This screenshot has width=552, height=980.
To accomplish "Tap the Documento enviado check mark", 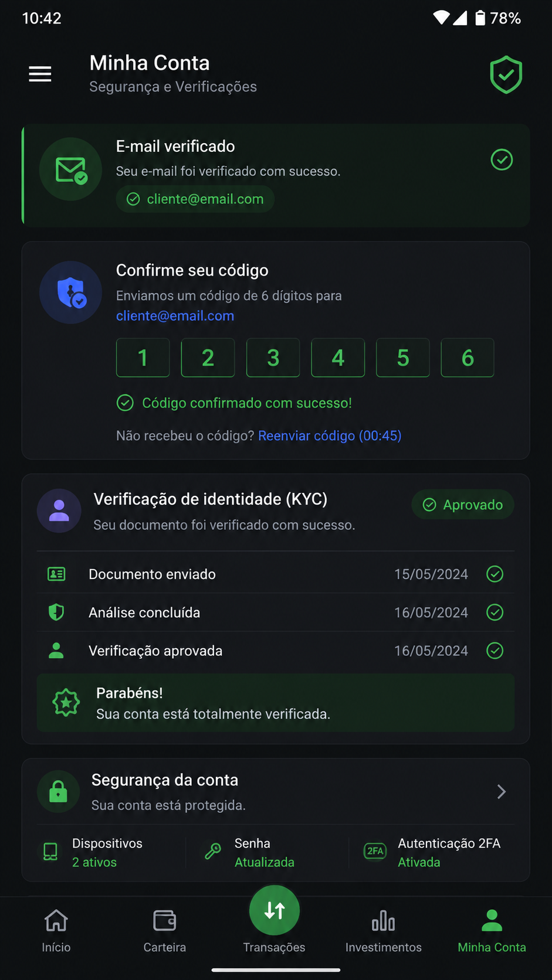I will (495, 574).
